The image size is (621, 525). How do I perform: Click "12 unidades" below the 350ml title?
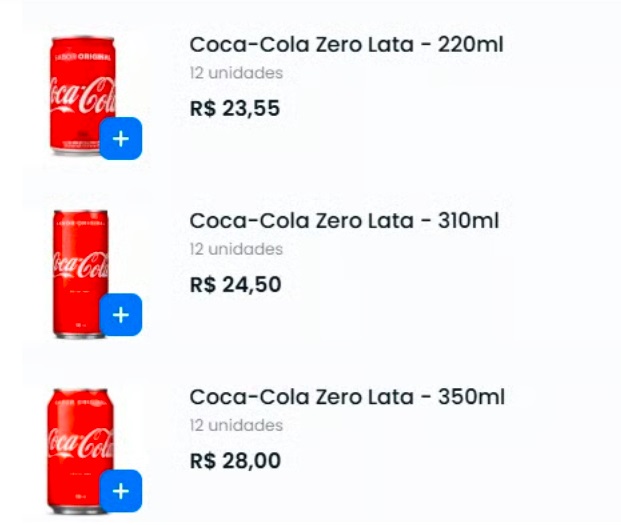236,425
